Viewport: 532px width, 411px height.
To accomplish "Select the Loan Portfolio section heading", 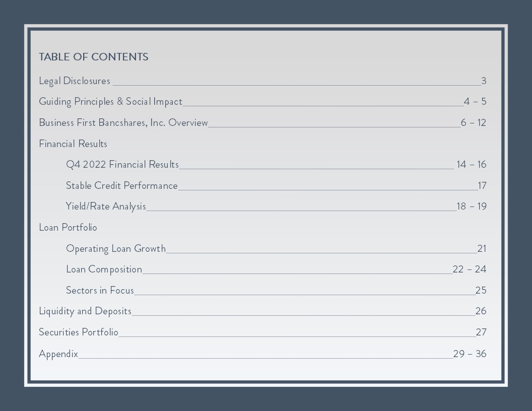I will (68, 228).
